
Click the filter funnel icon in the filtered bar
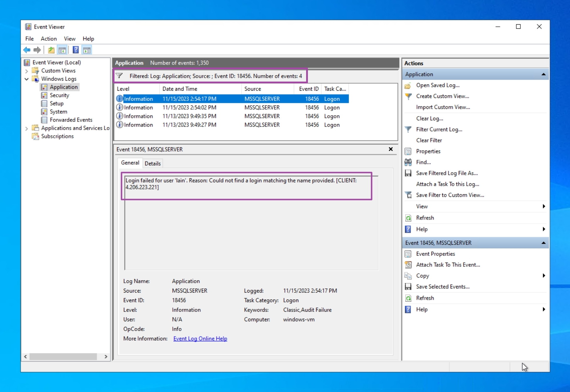coord(119,76)
